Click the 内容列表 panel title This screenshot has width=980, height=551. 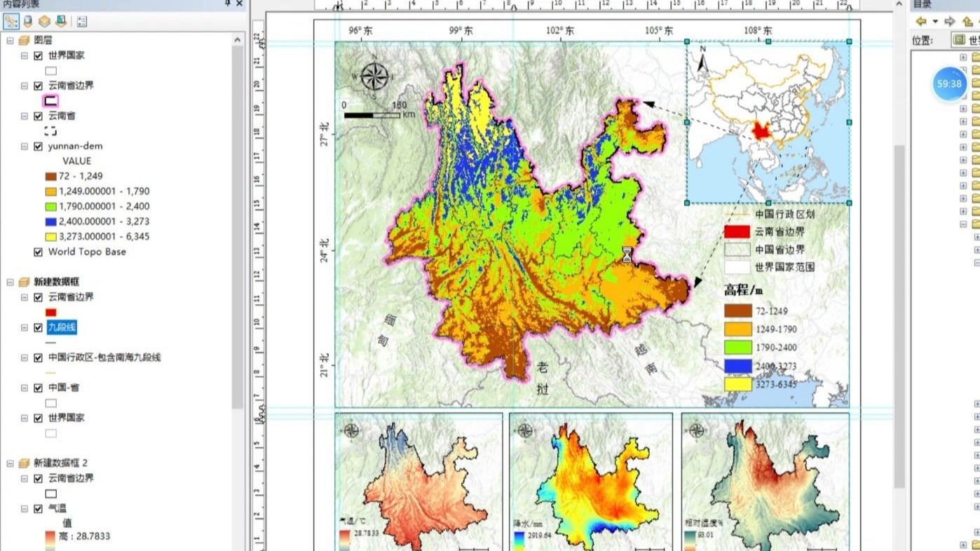[21, 4]
